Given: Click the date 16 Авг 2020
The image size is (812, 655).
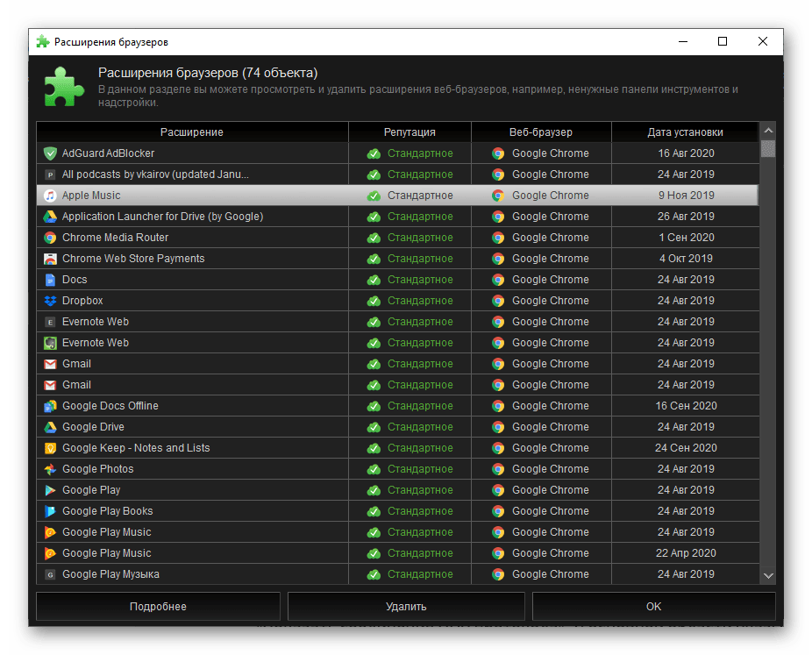Looking at the screenshot, I should (x=686, y=153).
